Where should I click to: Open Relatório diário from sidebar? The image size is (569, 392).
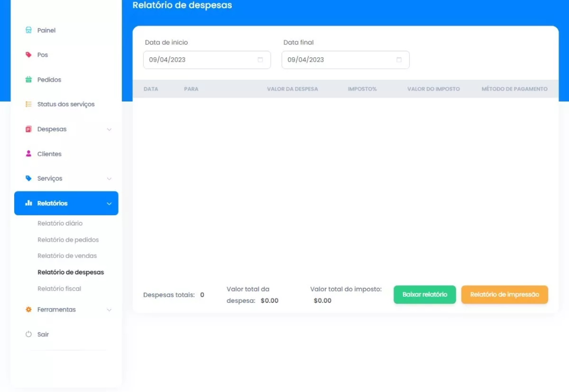point(60,223)
